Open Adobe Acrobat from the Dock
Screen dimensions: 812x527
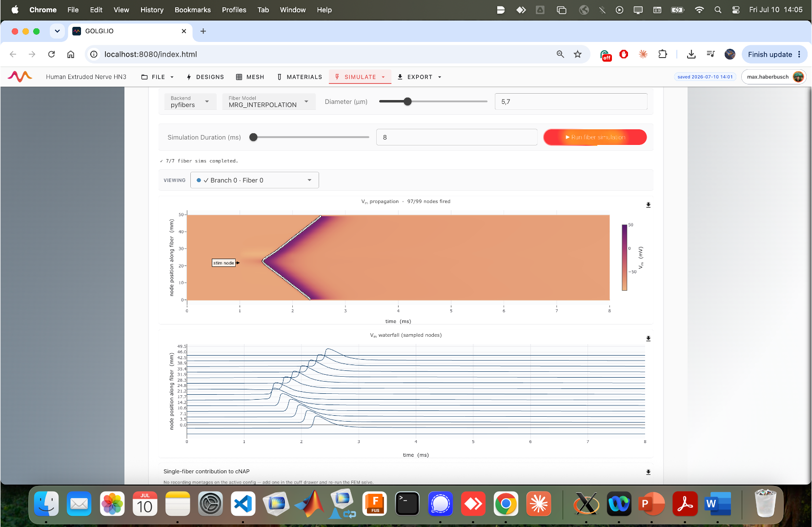(x=685, y=504)
